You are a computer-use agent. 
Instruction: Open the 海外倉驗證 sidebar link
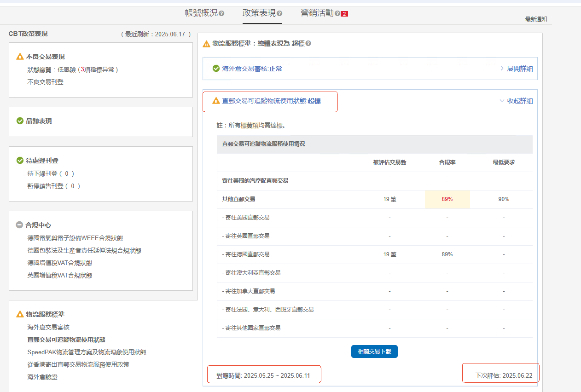pos(42,377)
